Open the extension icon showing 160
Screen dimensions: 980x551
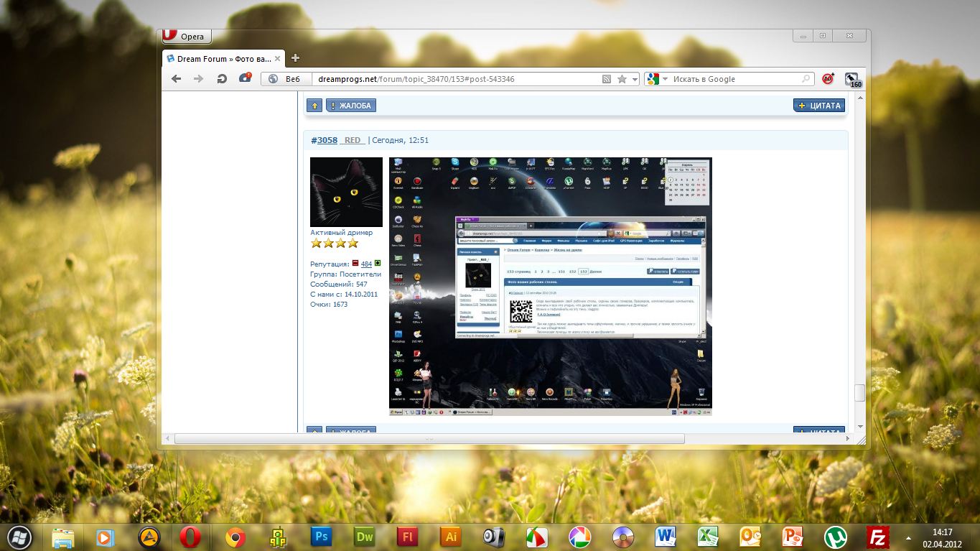pyautogui.click(x=852, y=79)
